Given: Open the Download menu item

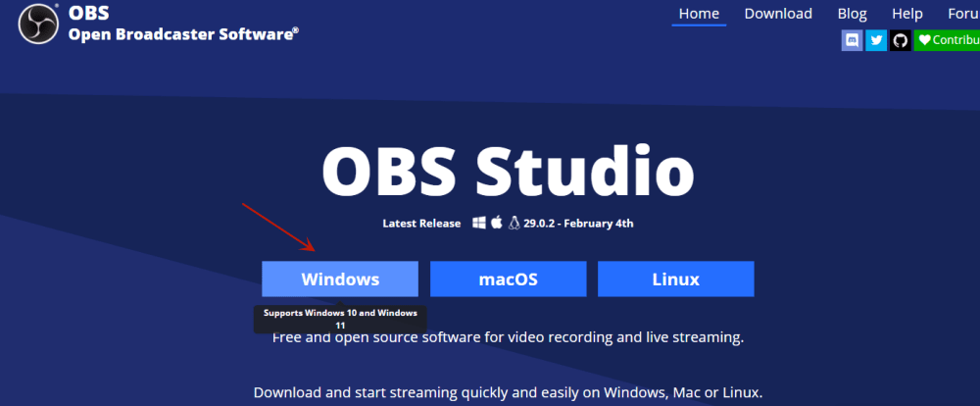Looking at the screenshot, I should click(778, 14).
